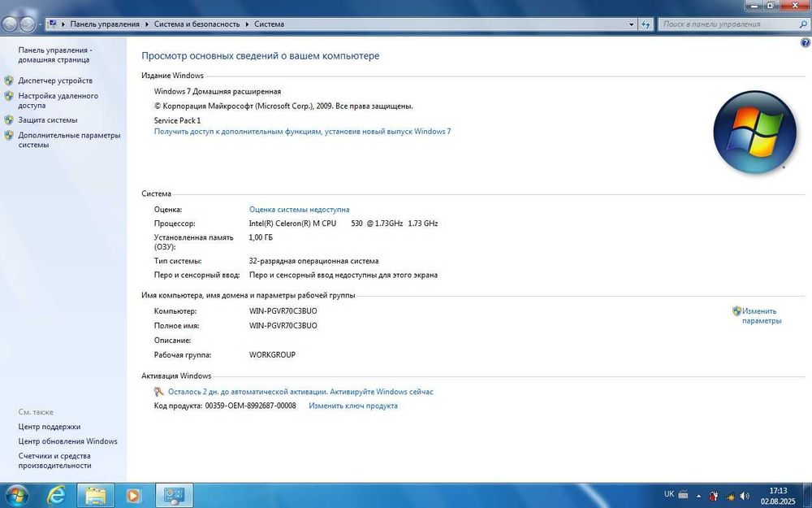Click the Back navigation arrow button
Image resolution: width=812 pixels, height=508 pixels.
[x=10, y=24]
